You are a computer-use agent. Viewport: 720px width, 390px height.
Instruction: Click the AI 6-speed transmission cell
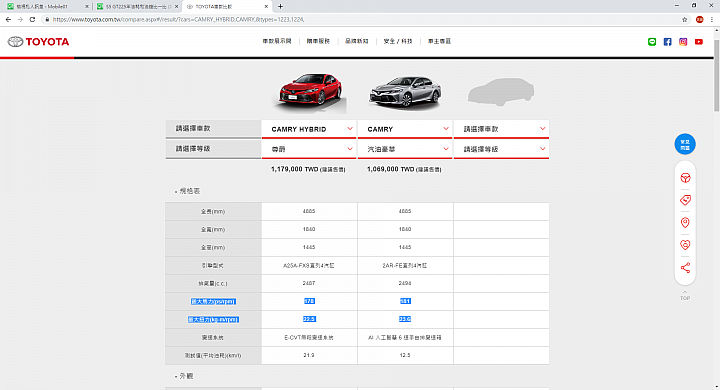(405, 338)
